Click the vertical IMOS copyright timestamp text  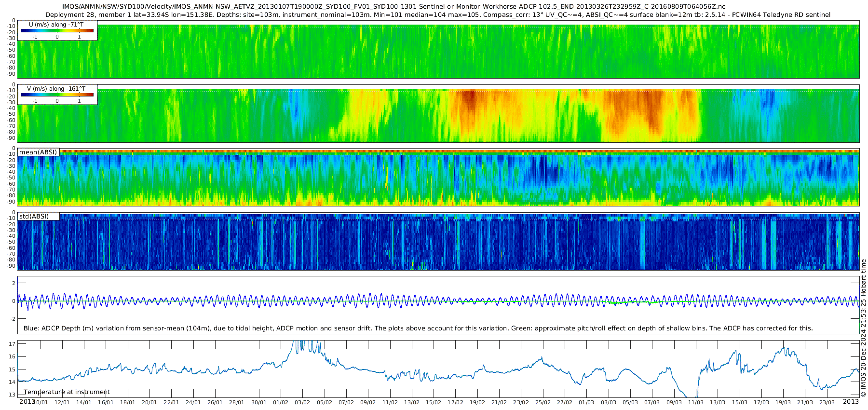tap(863, 328)
